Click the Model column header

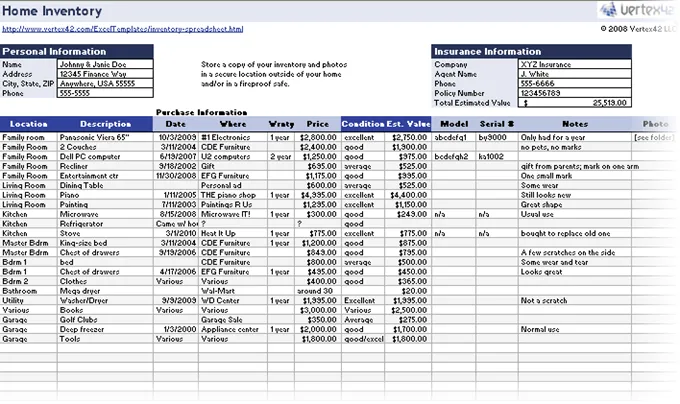tap(454, 124)
